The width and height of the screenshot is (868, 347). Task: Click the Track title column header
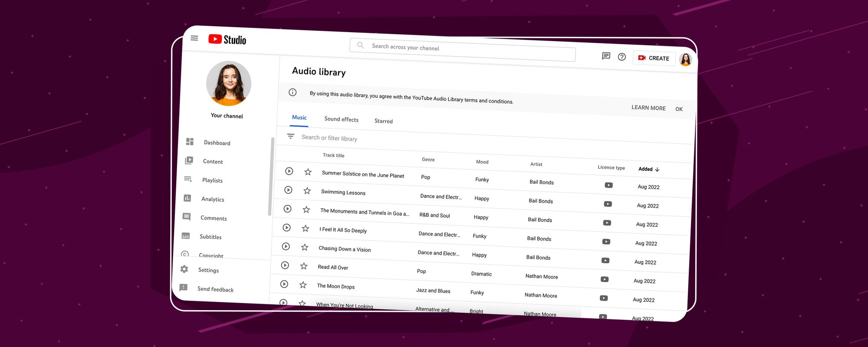(x=333, y=155)
